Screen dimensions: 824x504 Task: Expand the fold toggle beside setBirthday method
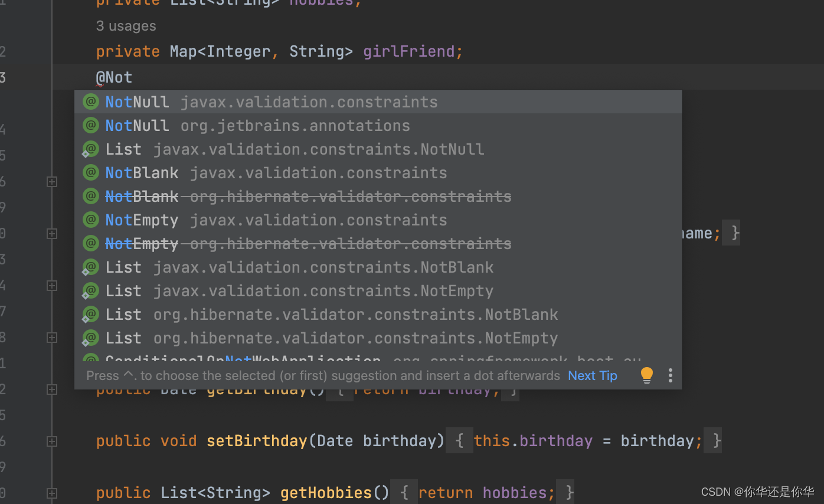[x=52, y=441]
